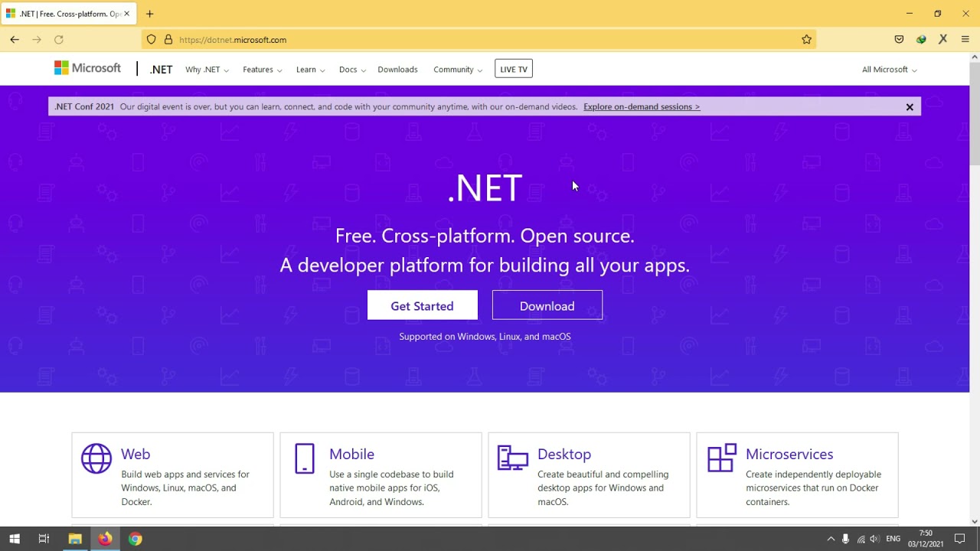980x551 pixels.
Task: Bookmark this page with the star icon
Action: tap(806, 40)
